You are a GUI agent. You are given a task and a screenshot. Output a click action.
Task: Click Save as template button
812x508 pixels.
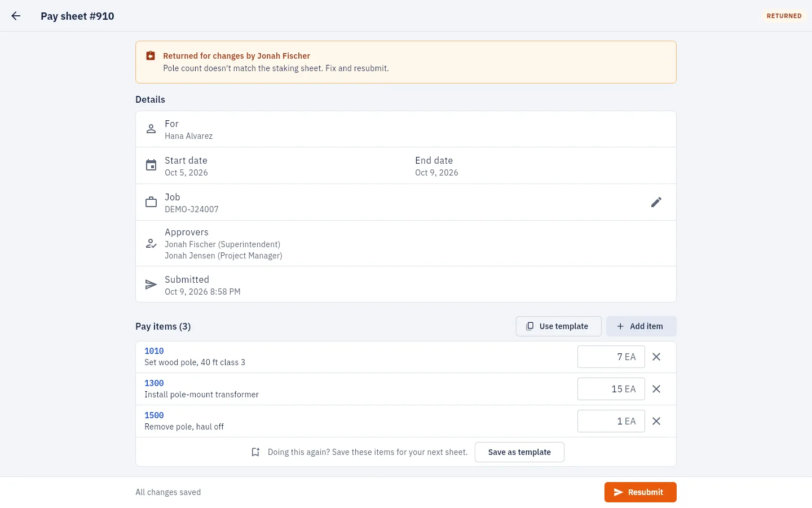pos(519,452)
